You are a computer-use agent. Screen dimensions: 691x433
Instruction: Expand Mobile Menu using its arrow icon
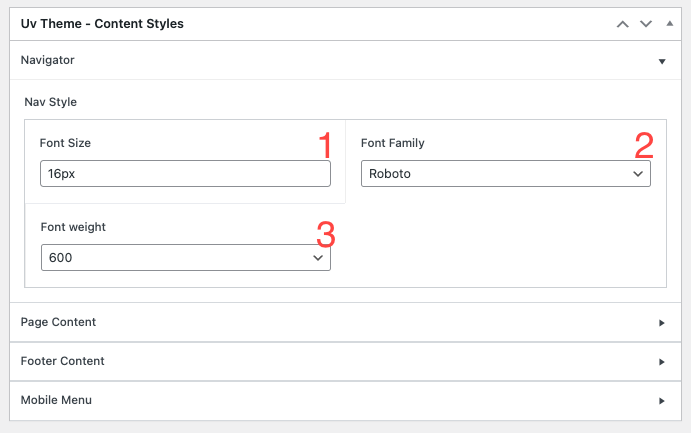click(x=661, y=401)
